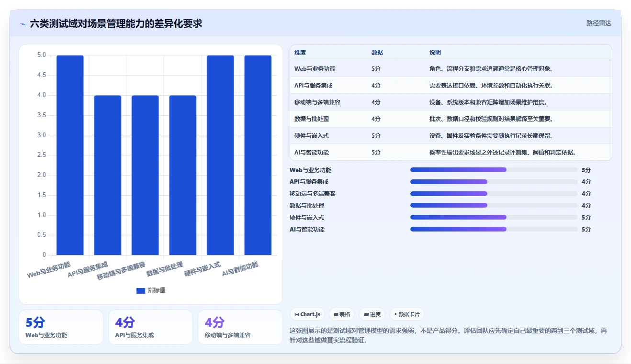Click the 维度 column header
Image resolution: width=631 pixels, height=364 pixels.
(x=300, y=53)
